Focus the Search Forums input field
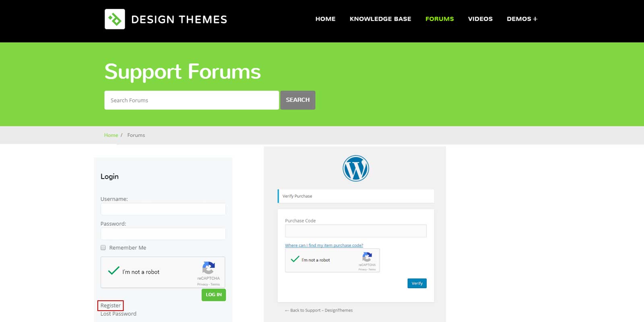This screenshot has height=322, width=644. point(192,100)
